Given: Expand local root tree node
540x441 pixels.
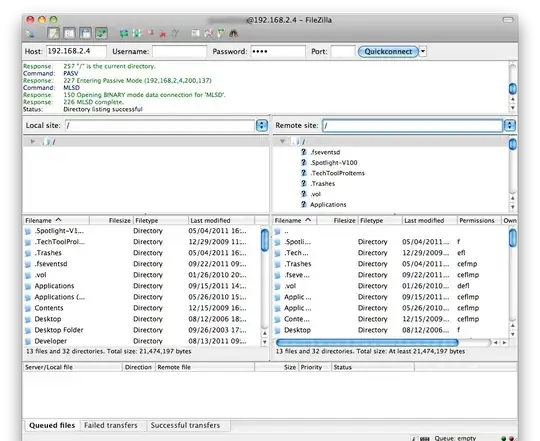Looking at the screenshot, I should tap(32, 141).
